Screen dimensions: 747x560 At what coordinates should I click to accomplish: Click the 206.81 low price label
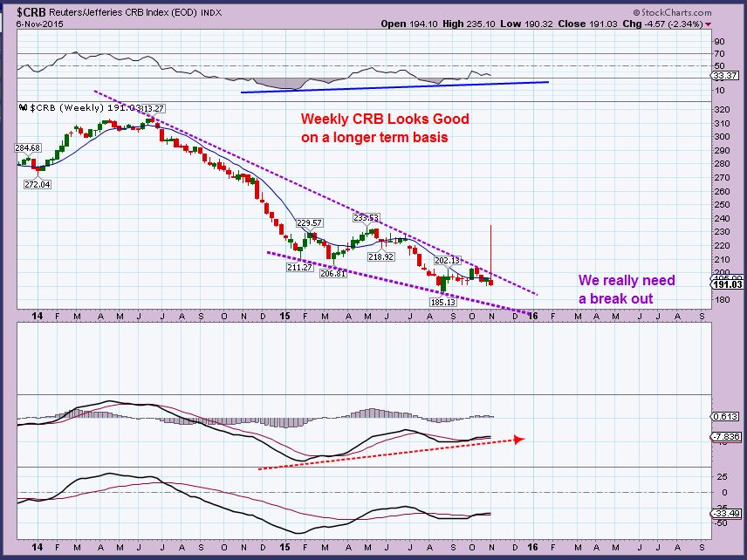click(332, 273)
